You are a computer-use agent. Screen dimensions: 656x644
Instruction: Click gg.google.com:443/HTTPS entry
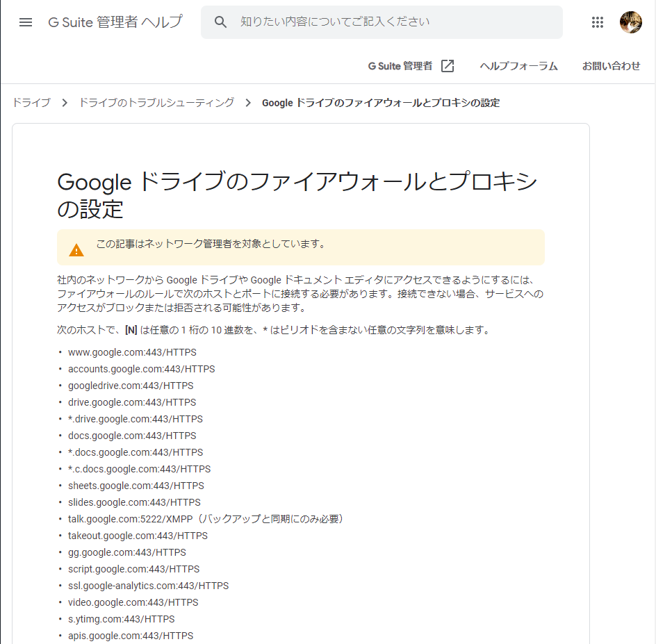pos(126,553)
